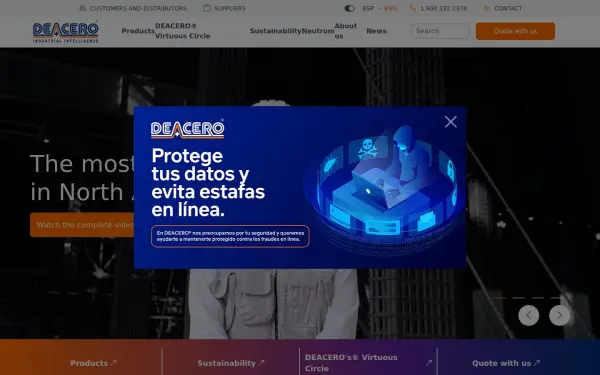Open the SUPPLIERS link
Screen dimensions: 600x375
click(230, 8)
